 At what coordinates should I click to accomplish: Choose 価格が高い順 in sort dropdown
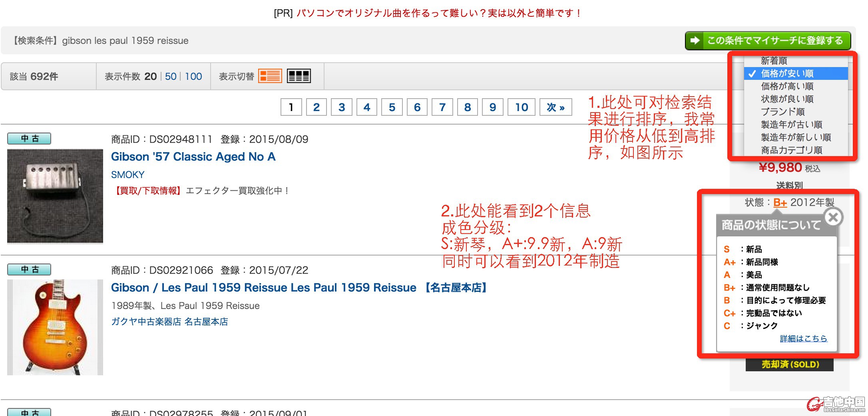pos(787,86)
